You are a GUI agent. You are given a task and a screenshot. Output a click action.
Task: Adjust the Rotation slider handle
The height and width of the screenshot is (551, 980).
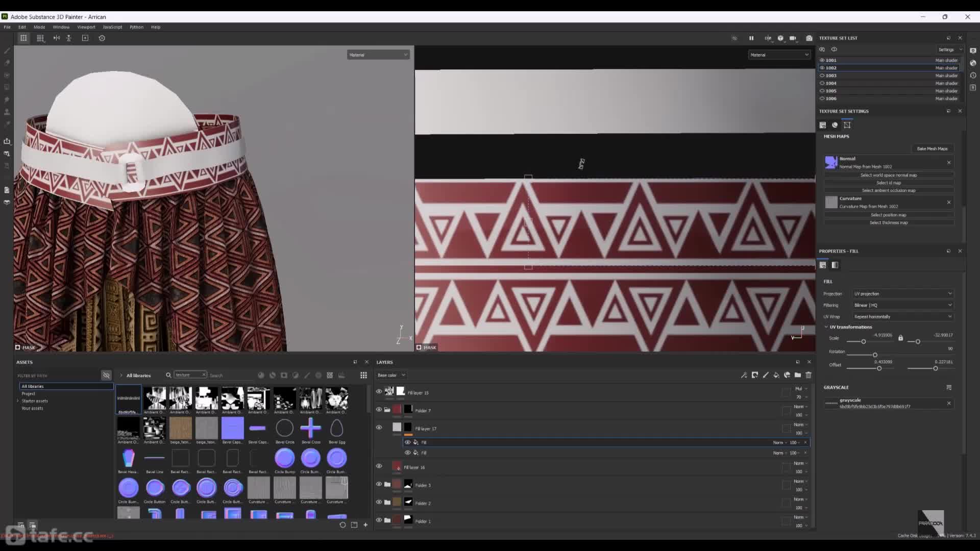[x=875, y=355]
